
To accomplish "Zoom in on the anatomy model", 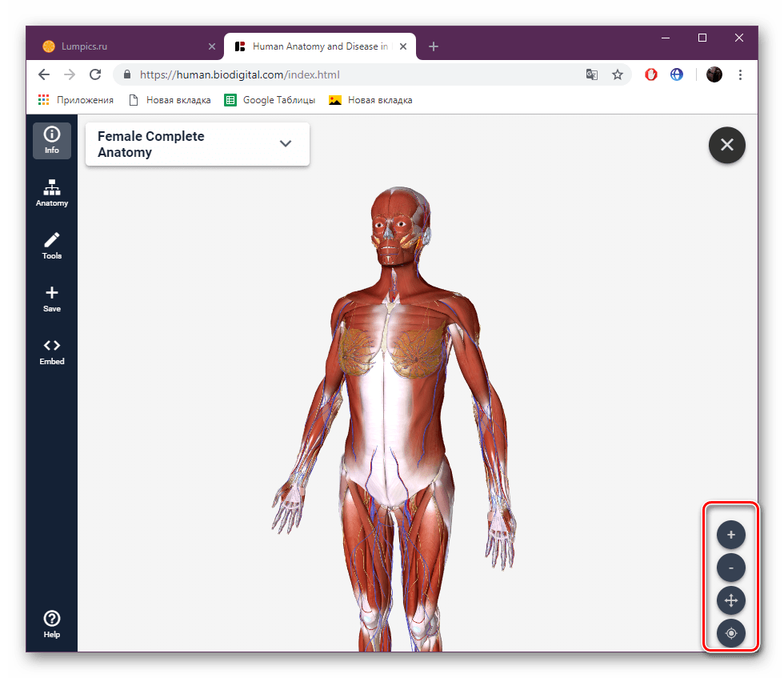I will click(730, 534).
